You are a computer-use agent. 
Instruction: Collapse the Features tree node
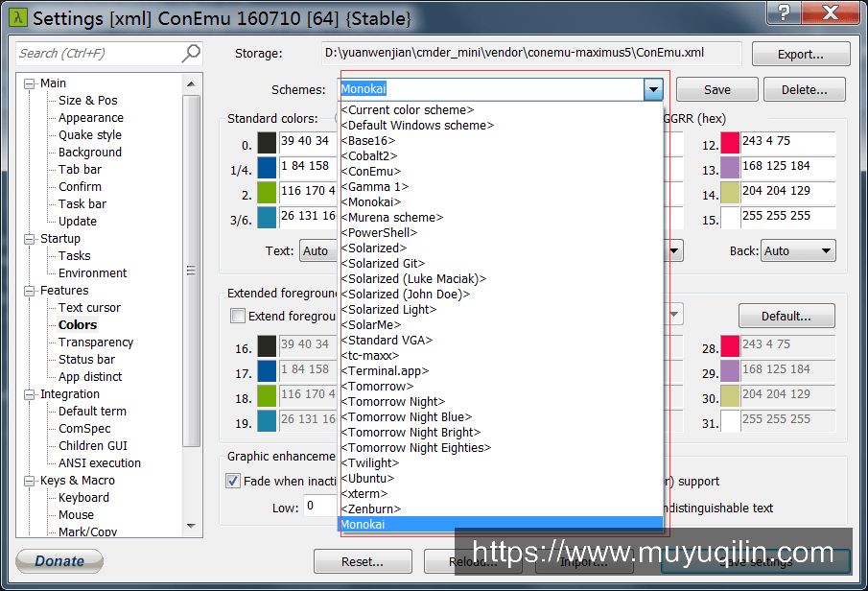(x=29, y=292)
